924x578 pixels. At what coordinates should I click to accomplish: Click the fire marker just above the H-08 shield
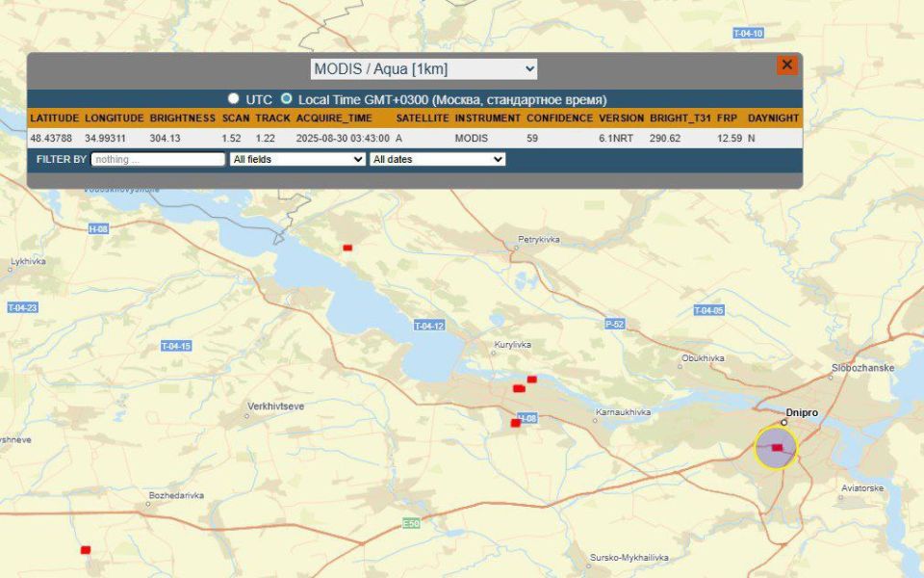516,423
